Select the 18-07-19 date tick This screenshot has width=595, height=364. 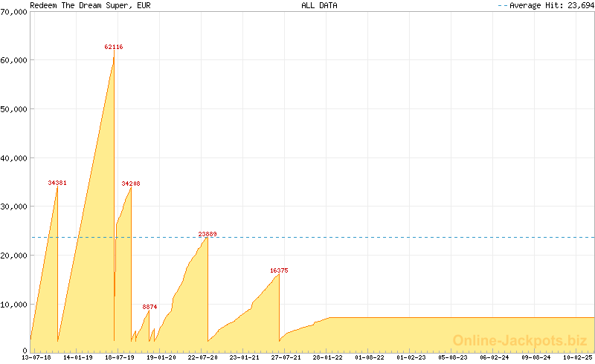pyautogui.click(x=120, y=357)
